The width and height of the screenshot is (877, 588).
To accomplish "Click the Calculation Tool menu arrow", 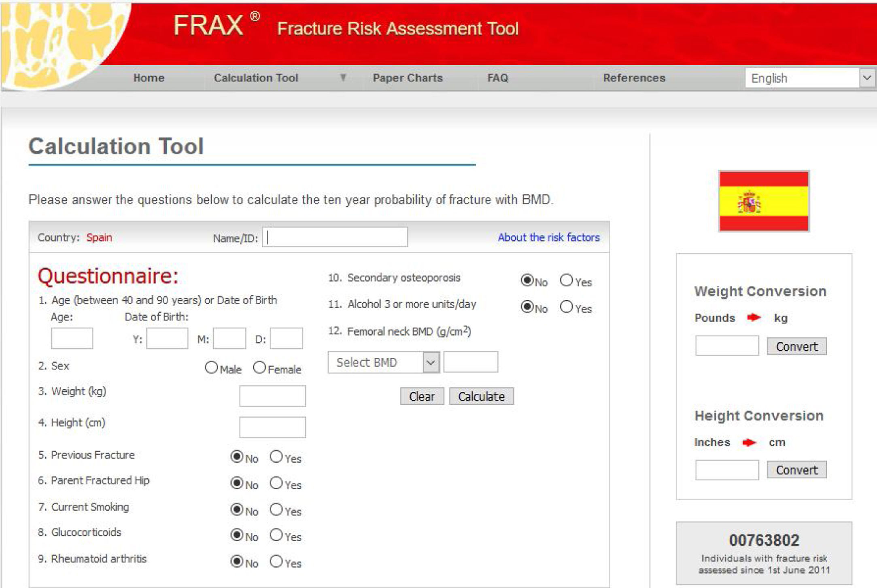I will (343, 77).
